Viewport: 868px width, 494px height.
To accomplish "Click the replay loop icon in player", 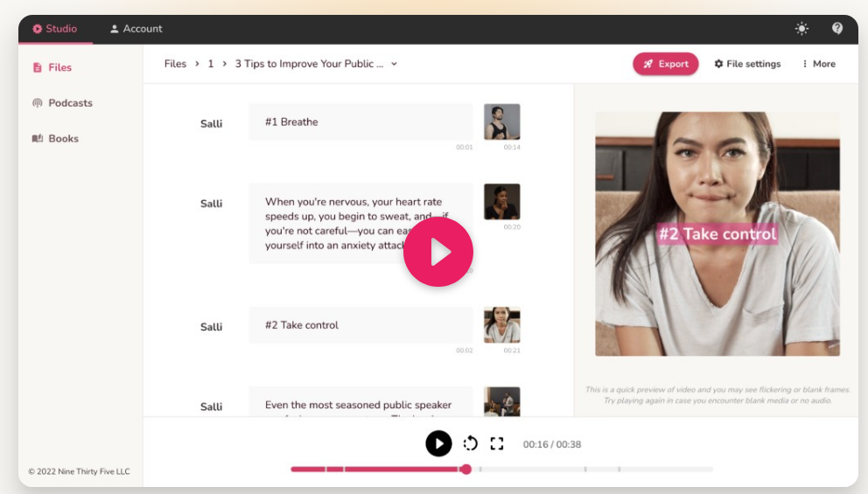I will 471,443.
